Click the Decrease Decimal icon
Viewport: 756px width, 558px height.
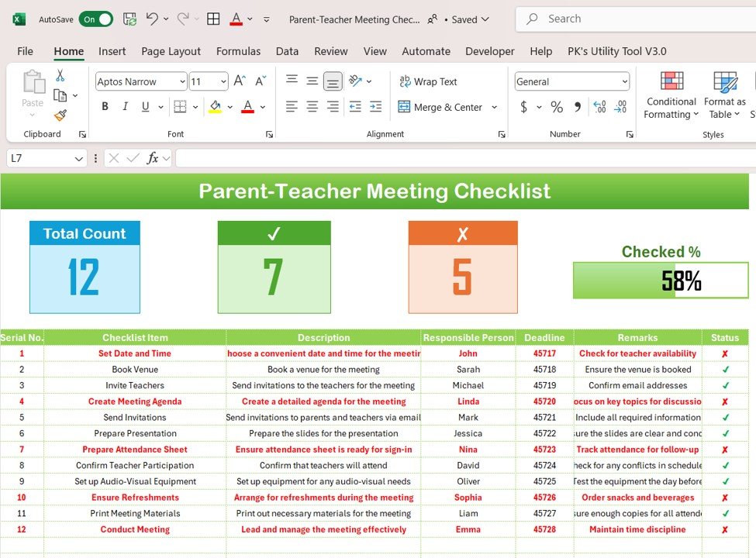(620, 107)
